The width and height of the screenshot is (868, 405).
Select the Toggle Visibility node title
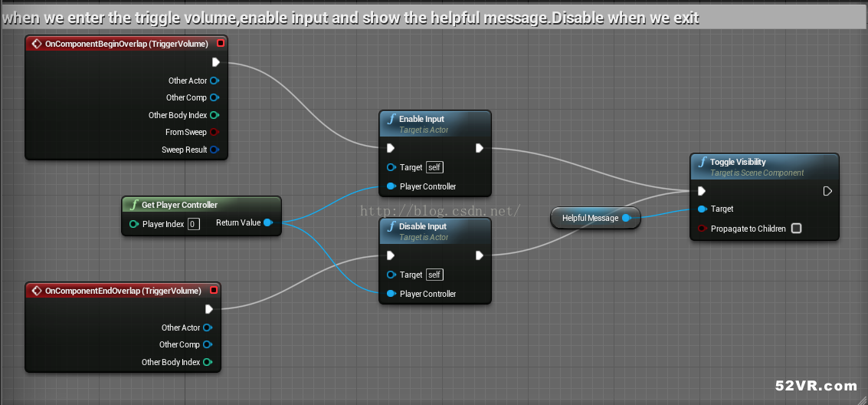click(x=738, y=162)
